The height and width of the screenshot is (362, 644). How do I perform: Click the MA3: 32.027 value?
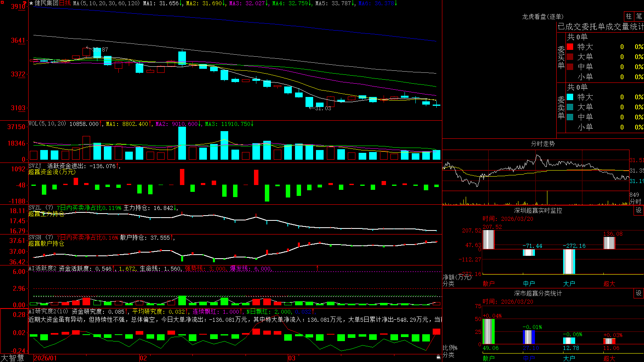(249, 3)
